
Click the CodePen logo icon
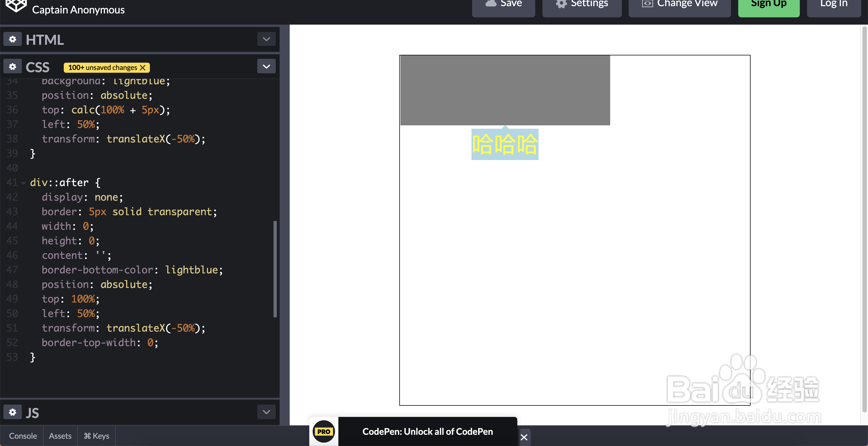[x=16, y=5]
